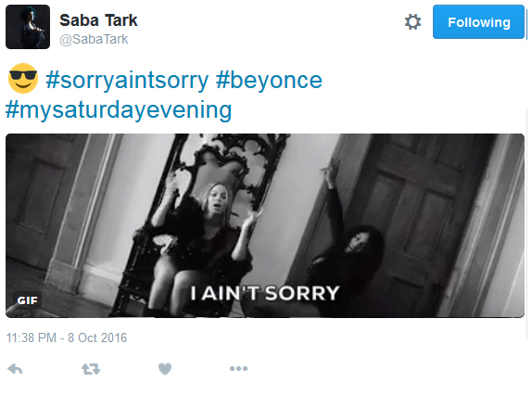The width and height of the screenshot is (532, 395).
Task: Open the @SabaTark handle link
Action: [x=94, y=39]
